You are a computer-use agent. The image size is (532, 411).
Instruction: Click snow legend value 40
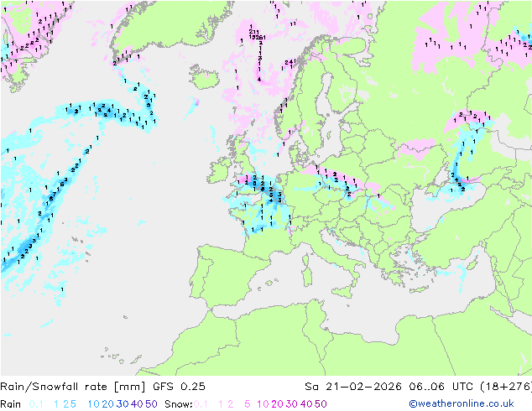pyautogui.click(x=306, y=404)
